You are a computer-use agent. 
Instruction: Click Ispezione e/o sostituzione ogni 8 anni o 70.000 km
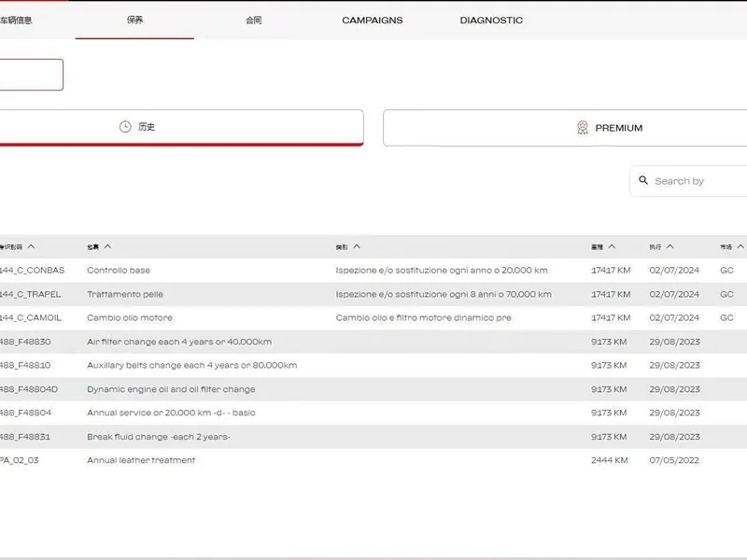click(x=444, y=294)
